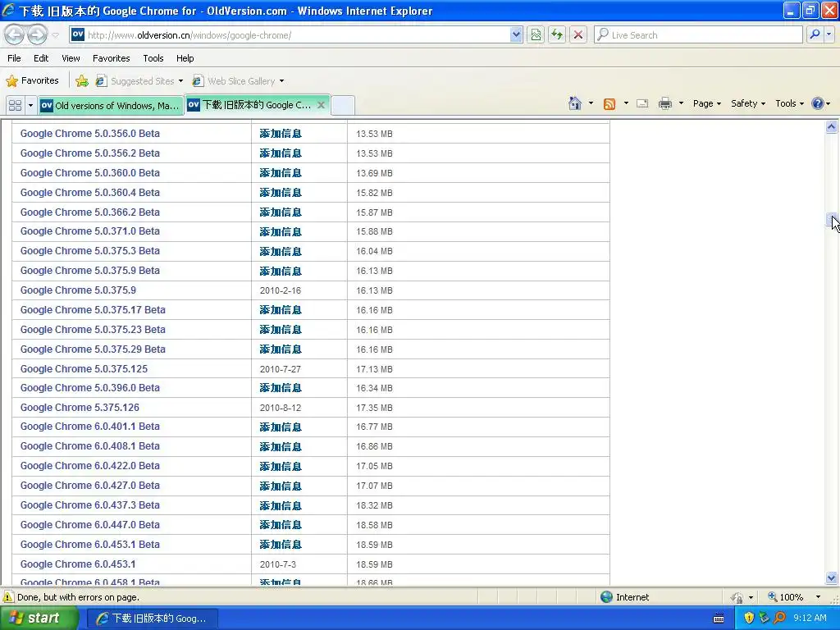The width and height of the screenshot is (840, 630).
Task: Open the address bar dropdown
Action: [516, 34]
